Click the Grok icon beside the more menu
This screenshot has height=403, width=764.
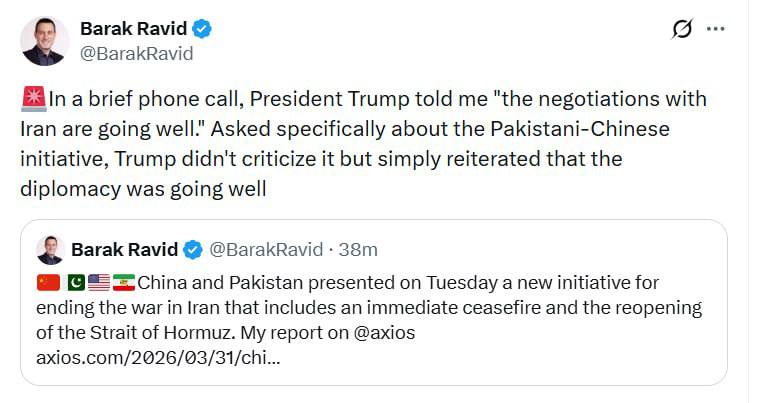(x=682, y=30)
